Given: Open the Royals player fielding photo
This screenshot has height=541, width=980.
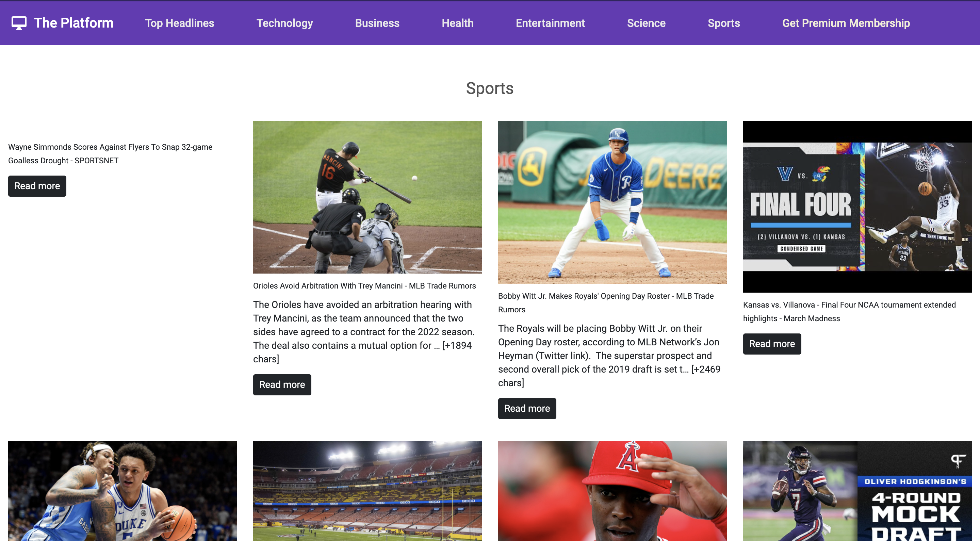Looking at the screenshot, I should point(612,202).
